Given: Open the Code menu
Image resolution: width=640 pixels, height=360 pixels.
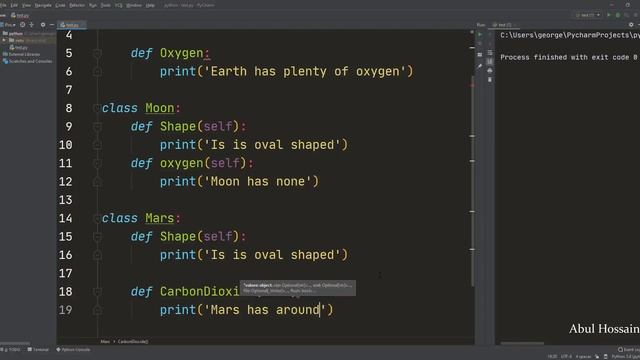Looking at the screenshot, I should [60, 5].
